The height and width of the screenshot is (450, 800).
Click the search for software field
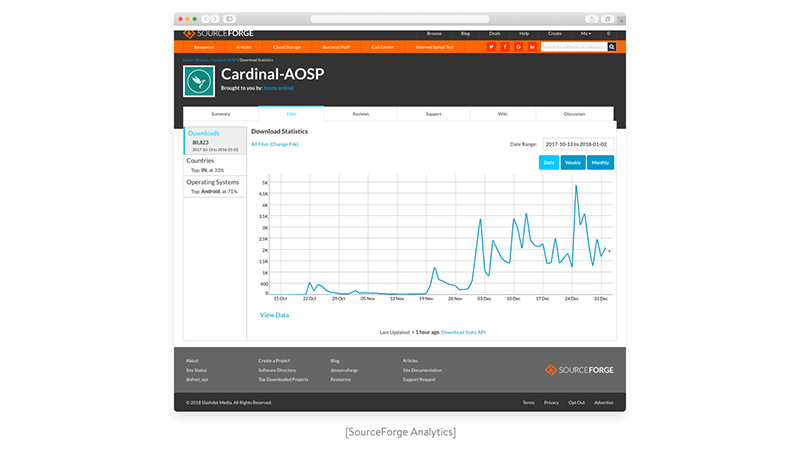tap(574, 47)
